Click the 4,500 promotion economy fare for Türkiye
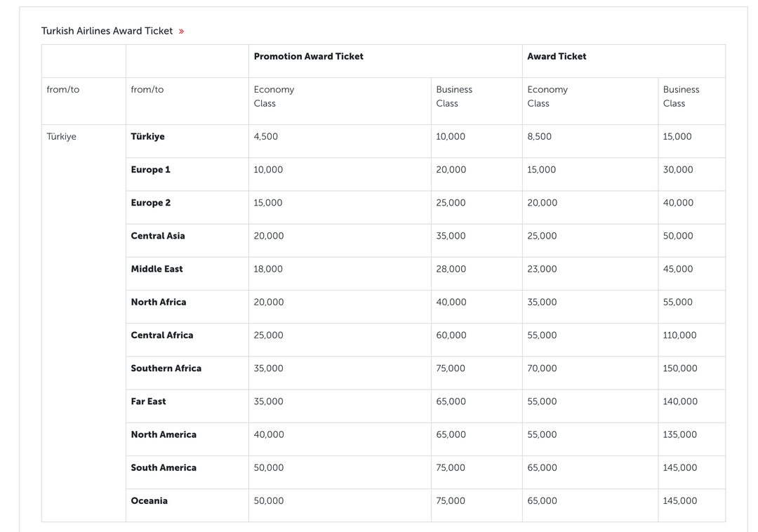Screen dimensions: 758x532 [266, 136]
